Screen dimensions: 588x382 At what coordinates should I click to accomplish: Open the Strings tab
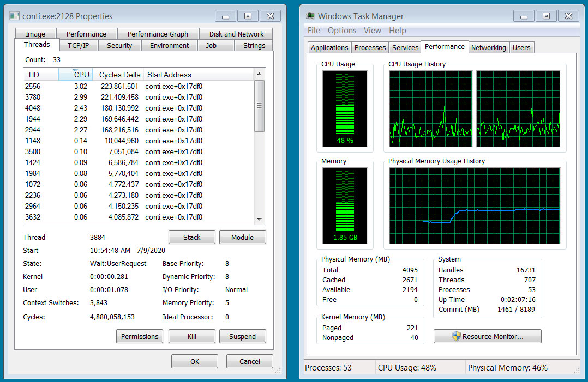point(254,46)
